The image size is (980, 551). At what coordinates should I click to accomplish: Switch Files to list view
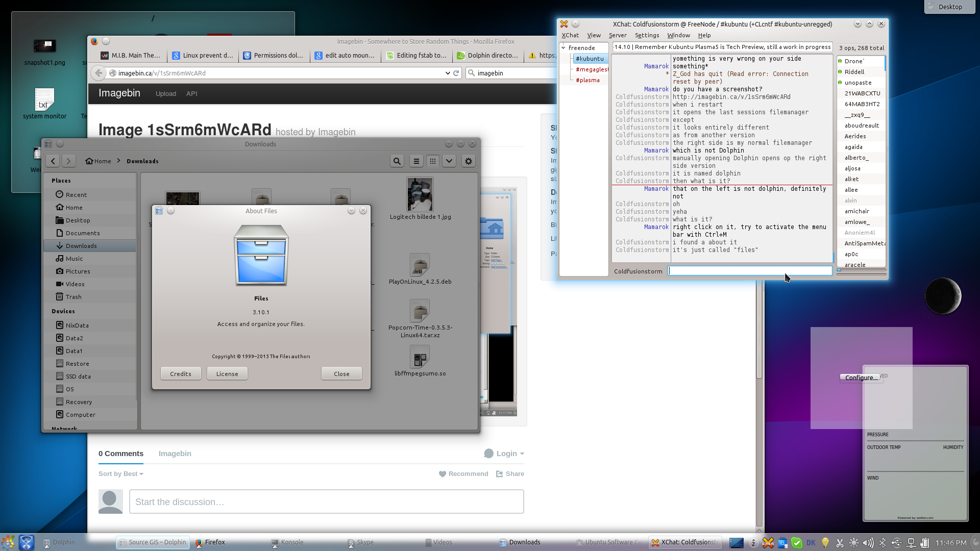pyautogui.click(x=416, y=161)
